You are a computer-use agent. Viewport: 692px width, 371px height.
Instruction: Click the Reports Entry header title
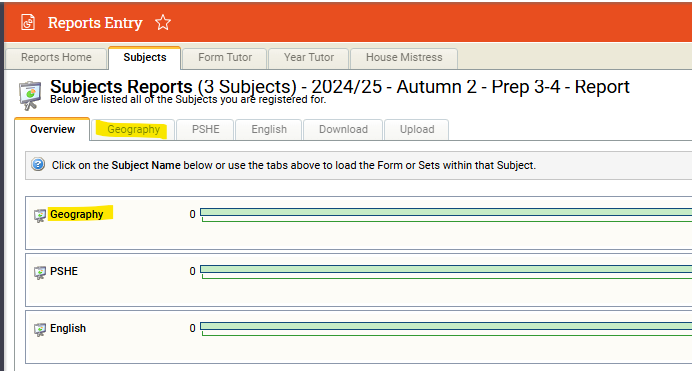pos(95,22)
